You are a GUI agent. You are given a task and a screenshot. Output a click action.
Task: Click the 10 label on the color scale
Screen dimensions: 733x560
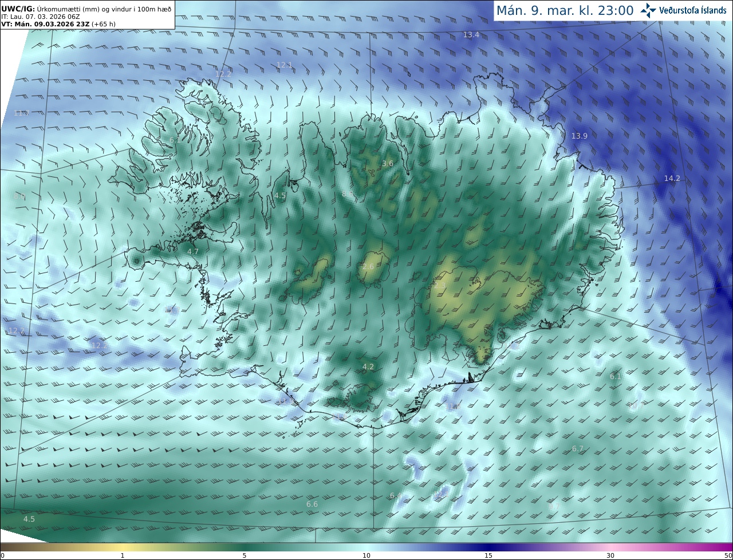coord(366,555)
